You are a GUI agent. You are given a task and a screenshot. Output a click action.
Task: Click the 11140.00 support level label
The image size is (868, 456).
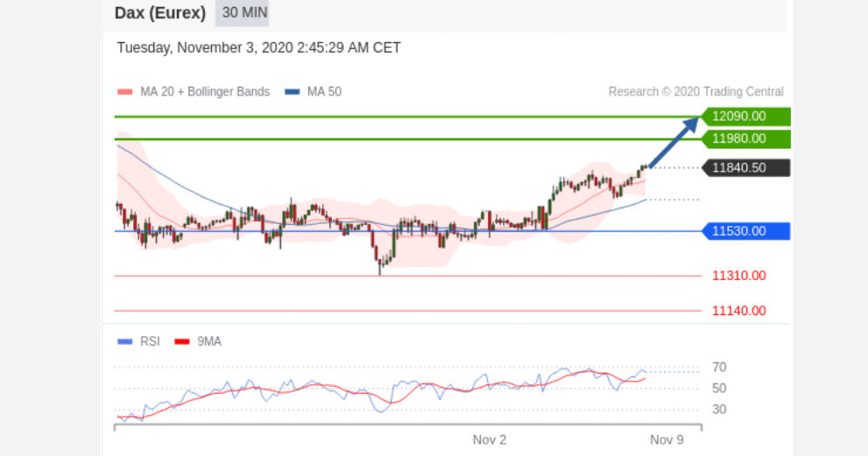(739, 311)
